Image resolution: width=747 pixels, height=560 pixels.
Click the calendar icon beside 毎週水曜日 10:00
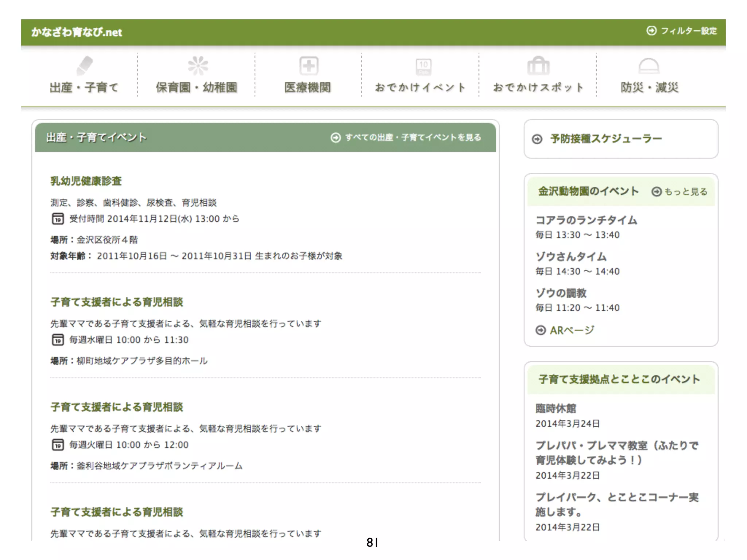click(58, 340)
